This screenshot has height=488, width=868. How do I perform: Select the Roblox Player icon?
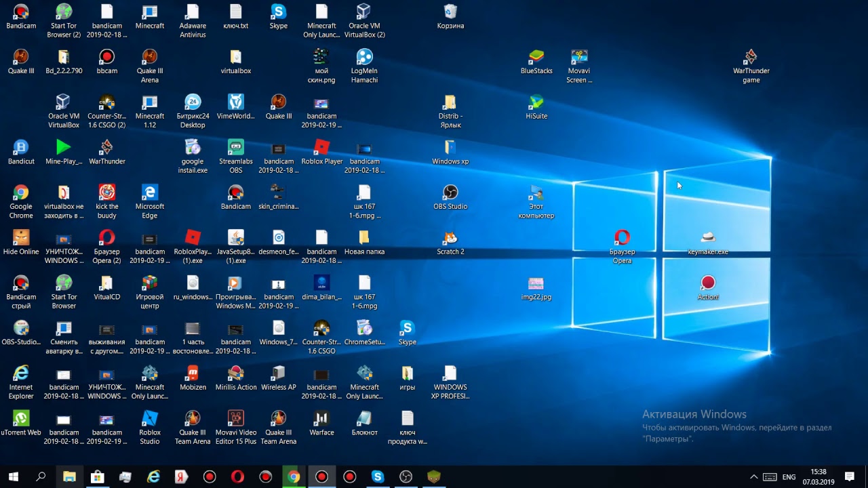coord(321,152)
